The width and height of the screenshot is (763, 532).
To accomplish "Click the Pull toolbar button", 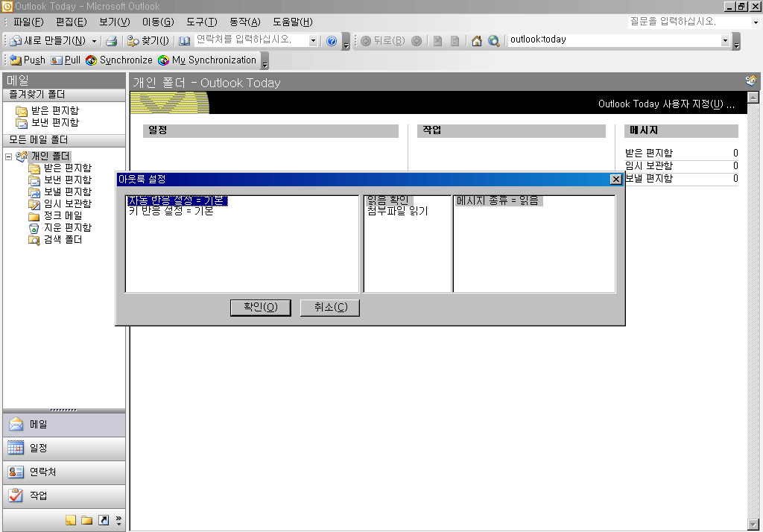I will pyautogui.click(x=66, y=60).
